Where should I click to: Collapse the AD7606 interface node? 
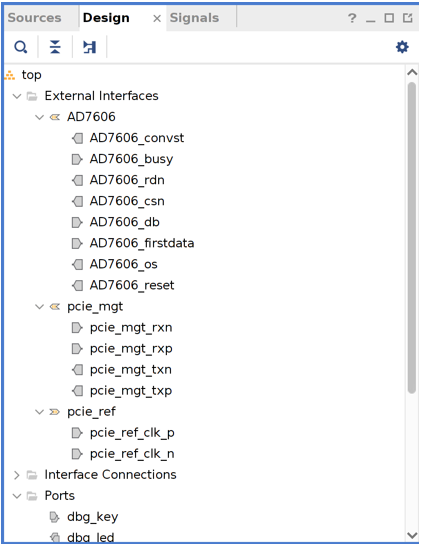point(39,117)
